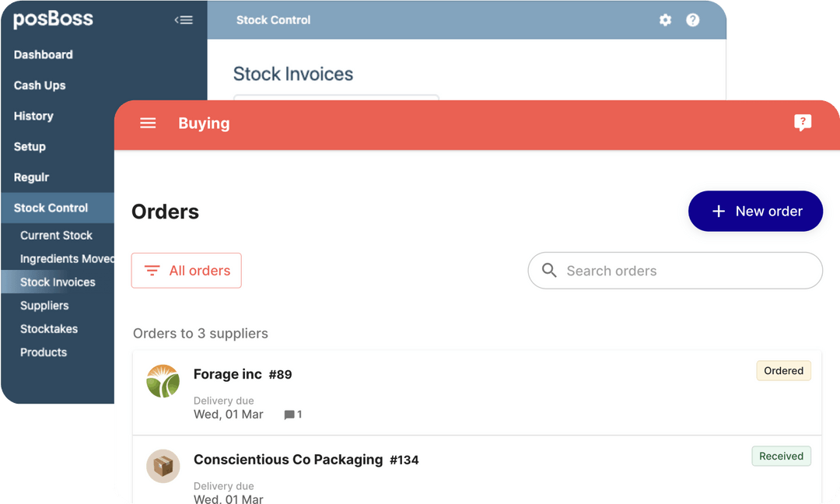Click the search magnifier icon

tap(549, 271)
